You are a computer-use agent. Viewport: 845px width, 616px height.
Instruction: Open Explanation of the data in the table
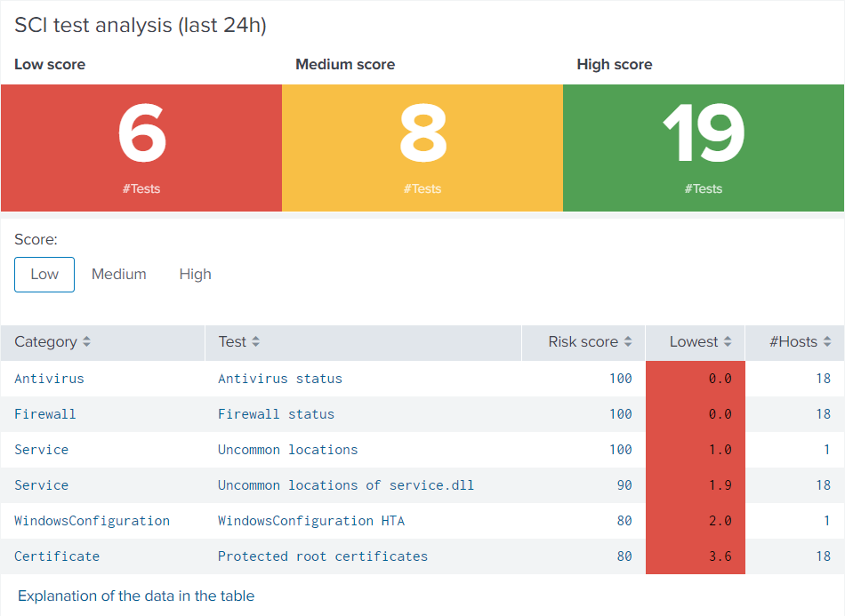click(136, 596)
